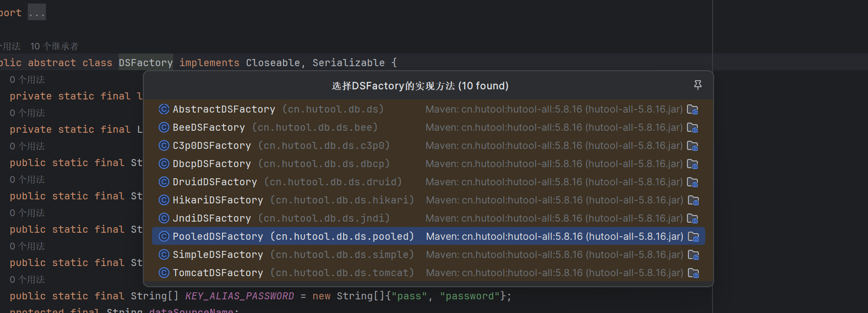Screen dimensions: 868x313
Task: Click Maven source text on AbstractDSFactory row
Action: point(554,109)
